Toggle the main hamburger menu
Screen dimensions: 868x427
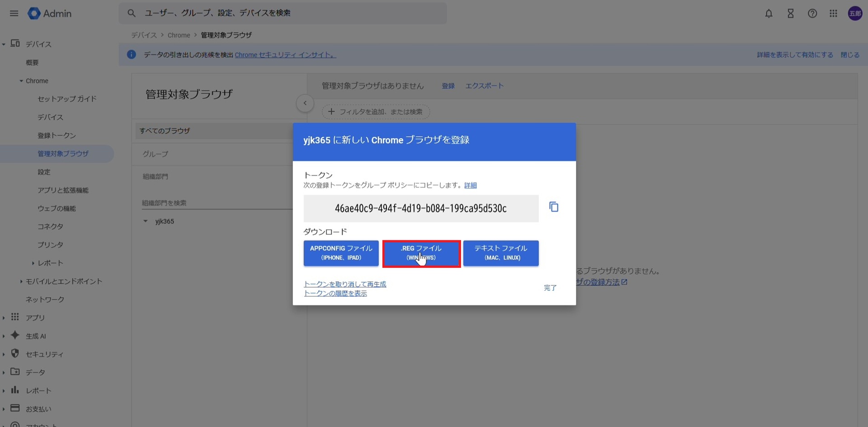(x=14, y=14)
